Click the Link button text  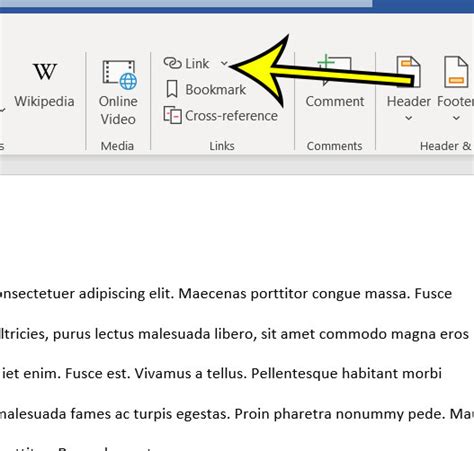pos(197,63)
